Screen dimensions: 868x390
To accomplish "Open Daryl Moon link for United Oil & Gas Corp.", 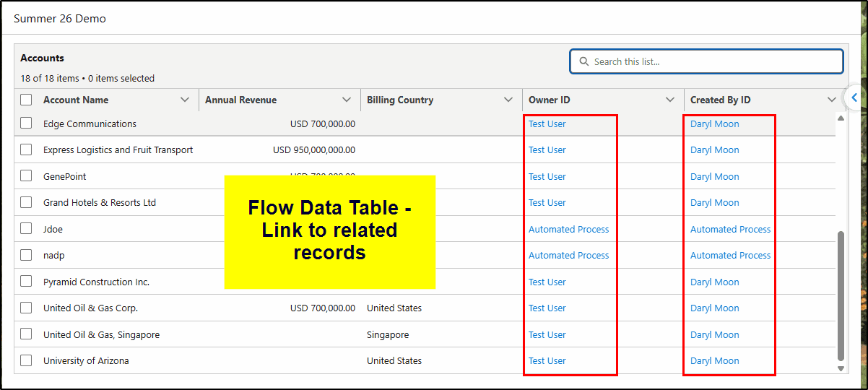I will click(714, 308).
